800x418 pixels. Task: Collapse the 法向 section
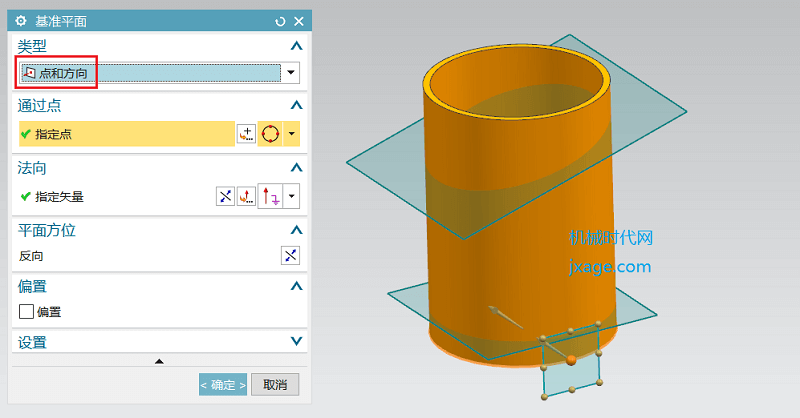(x=296, y=168)
